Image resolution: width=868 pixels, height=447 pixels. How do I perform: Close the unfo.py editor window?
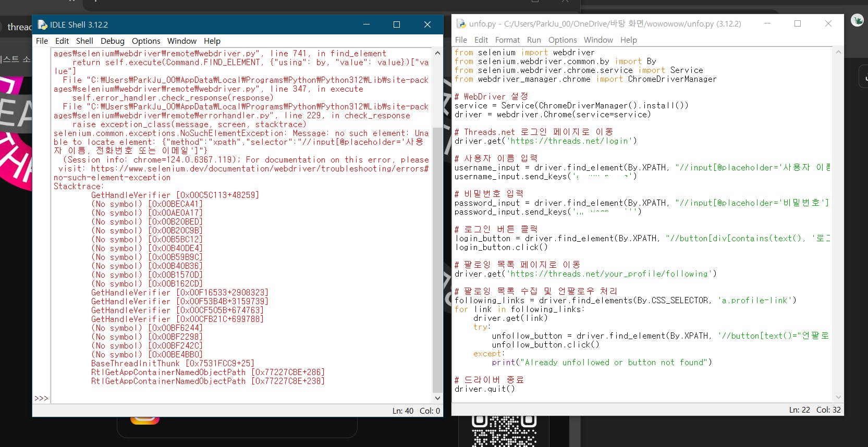[x=828, y=23]
